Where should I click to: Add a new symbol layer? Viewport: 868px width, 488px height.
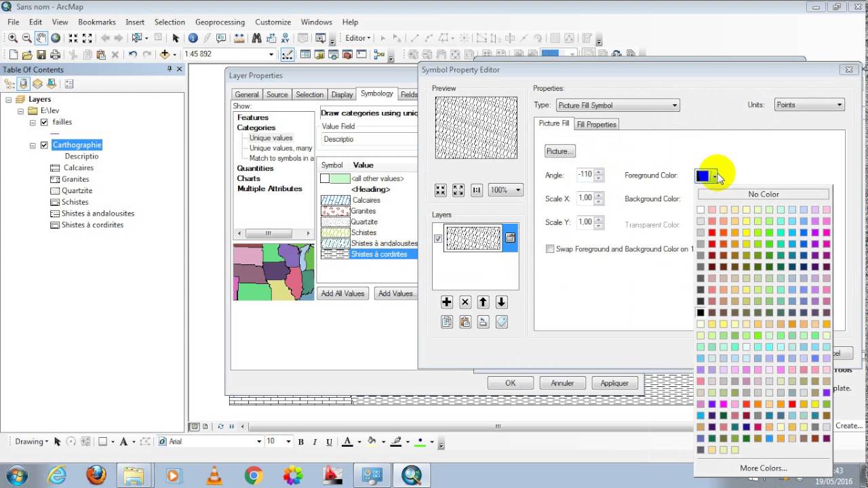click(x=446, y=302)
